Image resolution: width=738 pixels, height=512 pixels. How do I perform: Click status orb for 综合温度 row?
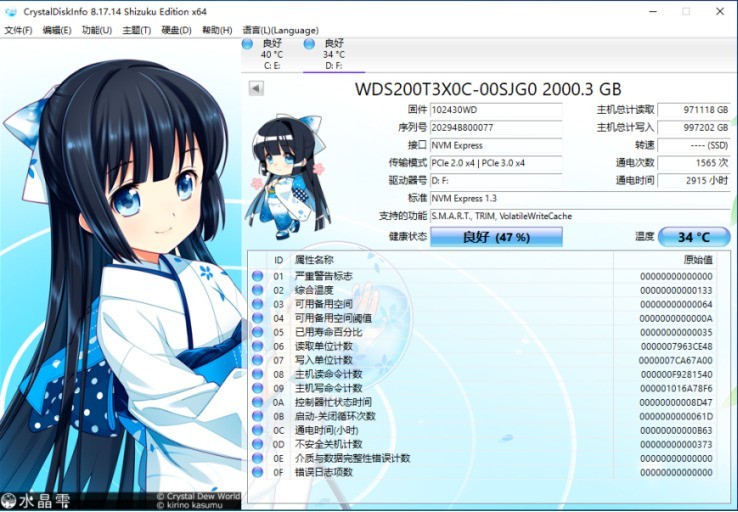click(257, 290)
